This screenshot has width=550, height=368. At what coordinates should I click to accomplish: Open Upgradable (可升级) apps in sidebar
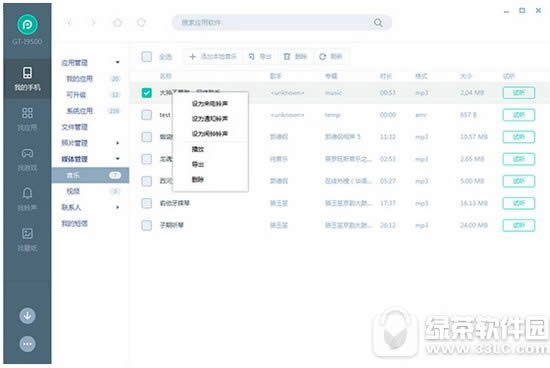click(x=76, y=95)
